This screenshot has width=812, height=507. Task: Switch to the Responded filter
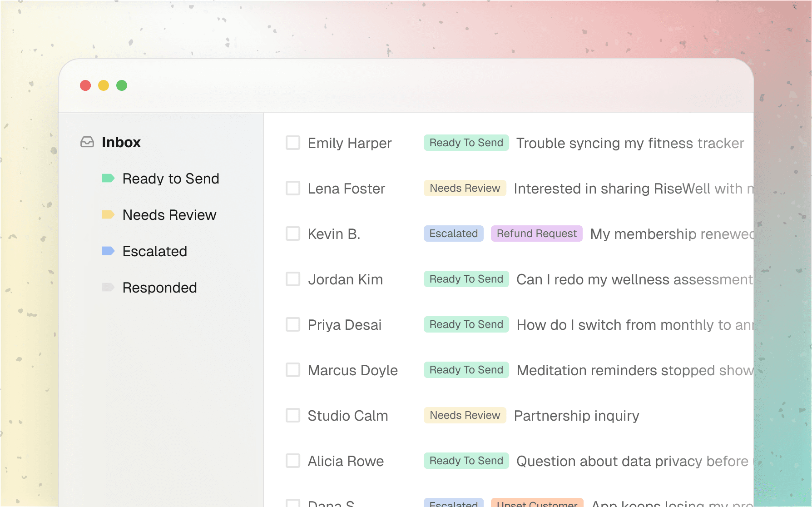pyautogui.click(x=159, y=287)
